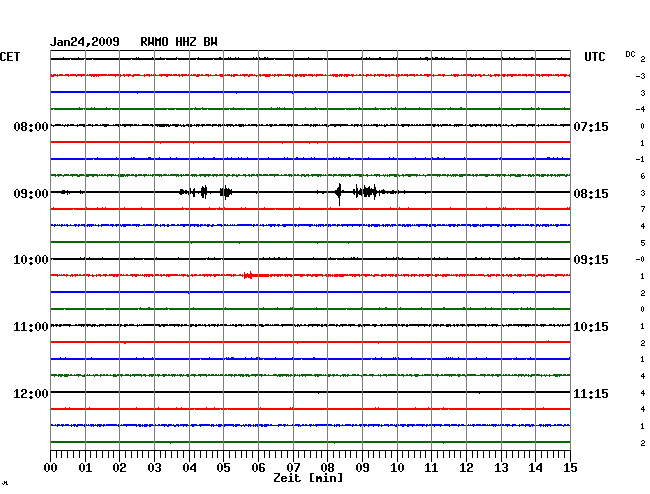This screenshot has width=650, height=494.
Task: Click minute 09 on the time axis
Action: click(362, 468)
